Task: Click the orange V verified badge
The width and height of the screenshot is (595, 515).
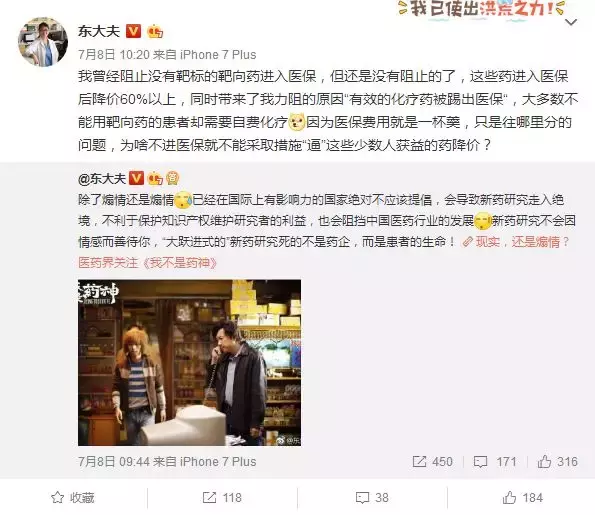Action: click(133, 31)
